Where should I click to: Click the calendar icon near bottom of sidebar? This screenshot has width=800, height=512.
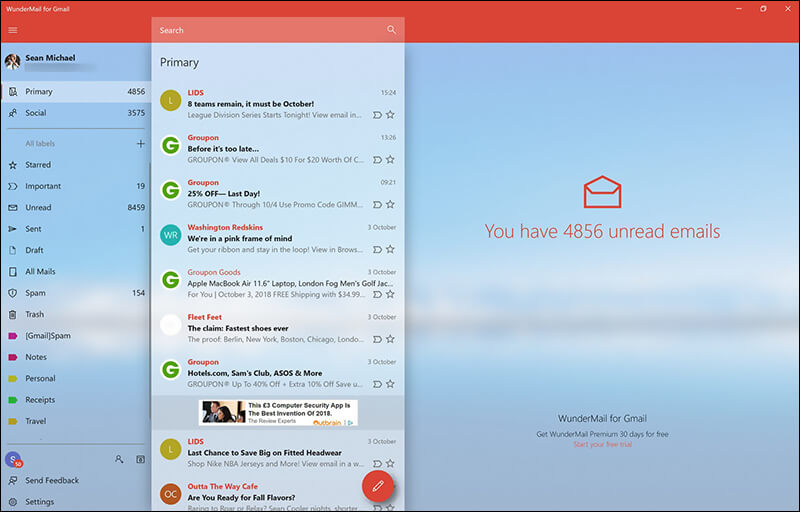pyautogui.click(x=140, y=459)
